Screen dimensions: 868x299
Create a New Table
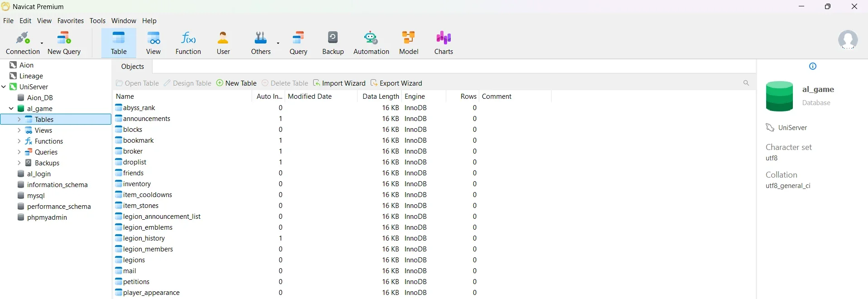[236, 83]
